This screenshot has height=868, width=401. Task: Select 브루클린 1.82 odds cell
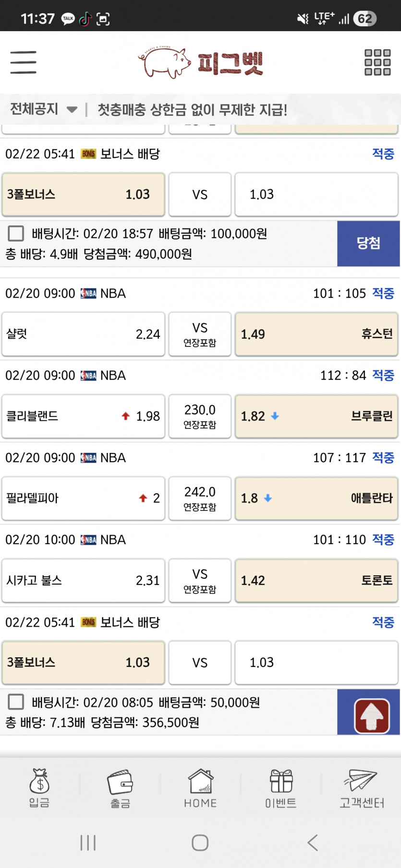(x=316, y=416)
